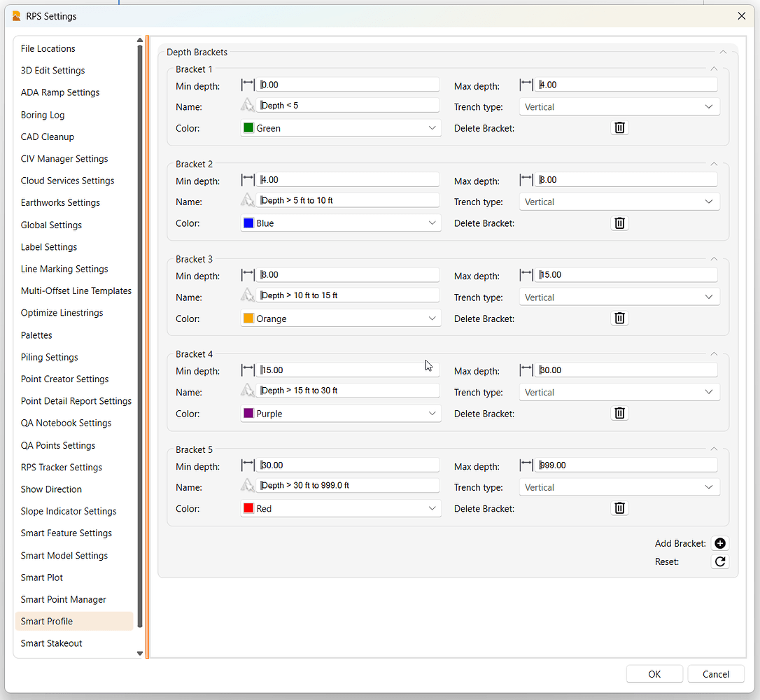Image resolution: width=760 pixels, height=700 pixels.
Task: Collapse the Bracket 3 group
Action: [714, 259]
